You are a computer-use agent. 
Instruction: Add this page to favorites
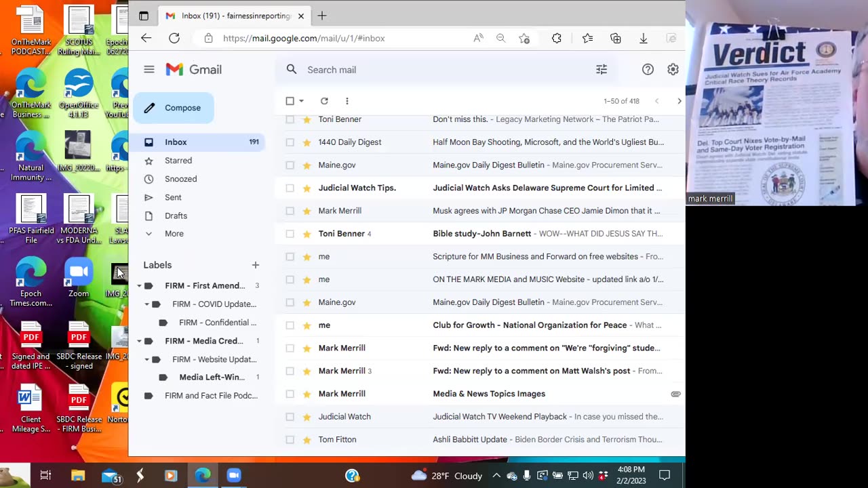pos(524,38)
